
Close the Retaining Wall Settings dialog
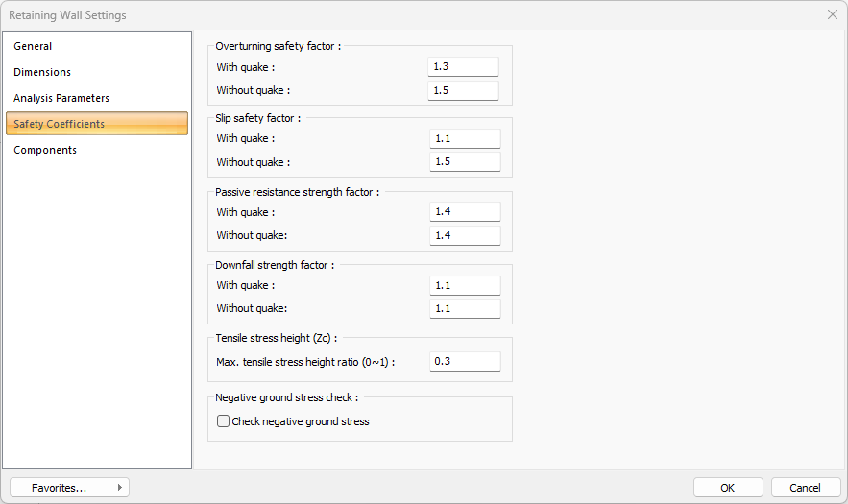[832, 14]
